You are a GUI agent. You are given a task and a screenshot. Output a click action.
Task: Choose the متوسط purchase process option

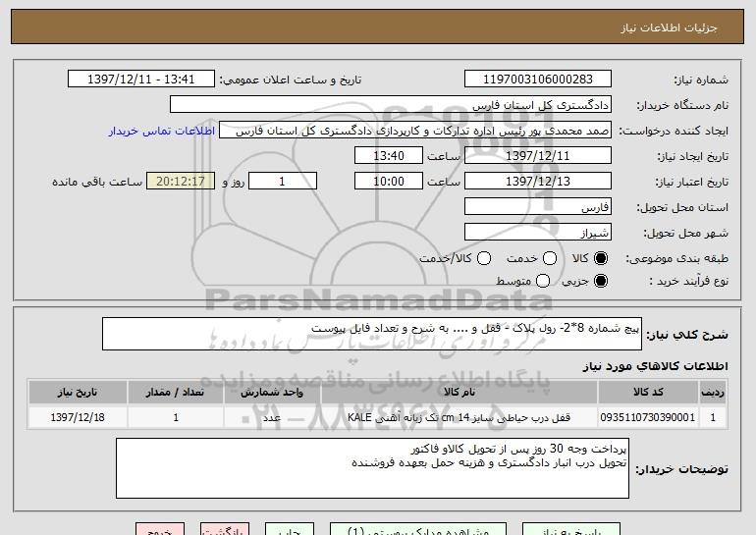coord(543,281)
